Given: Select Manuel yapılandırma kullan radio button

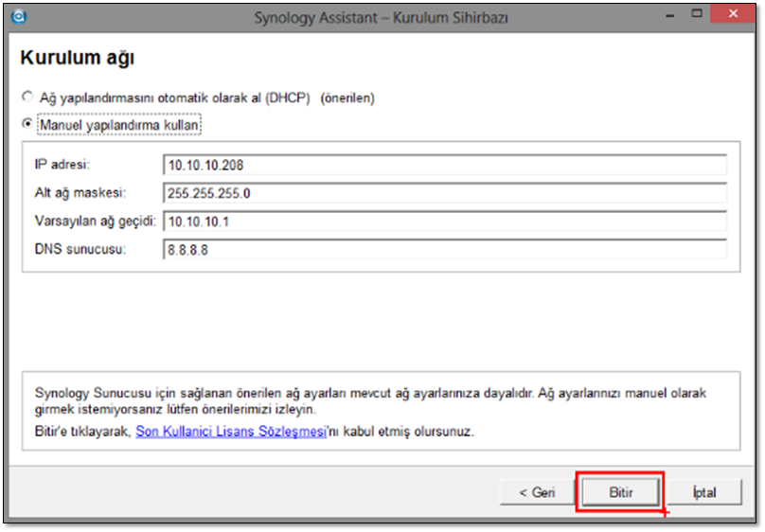Looking at the screenshot, I should click(27, 124).
